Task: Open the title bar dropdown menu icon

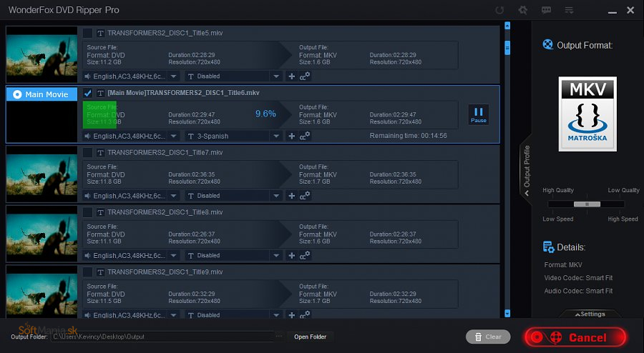Action: pyautogui.click(x=569, y=10)
